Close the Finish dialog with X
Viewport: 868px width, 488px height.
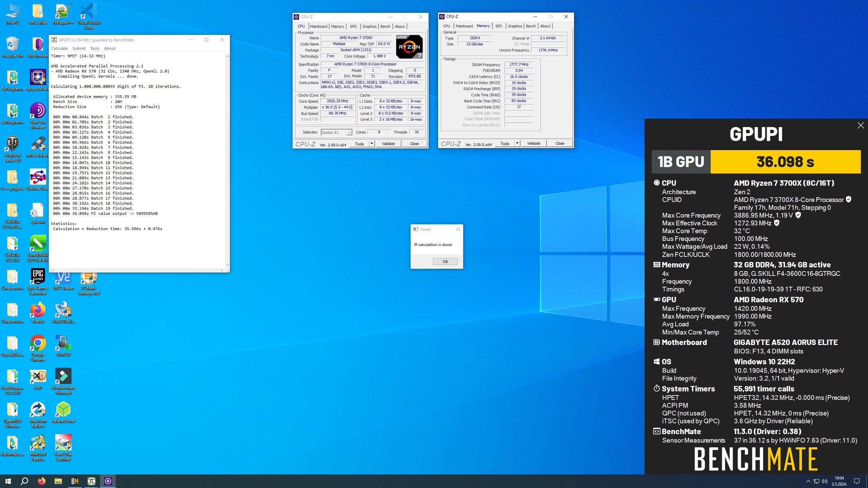pyautogui.click(x=458, y=229)
